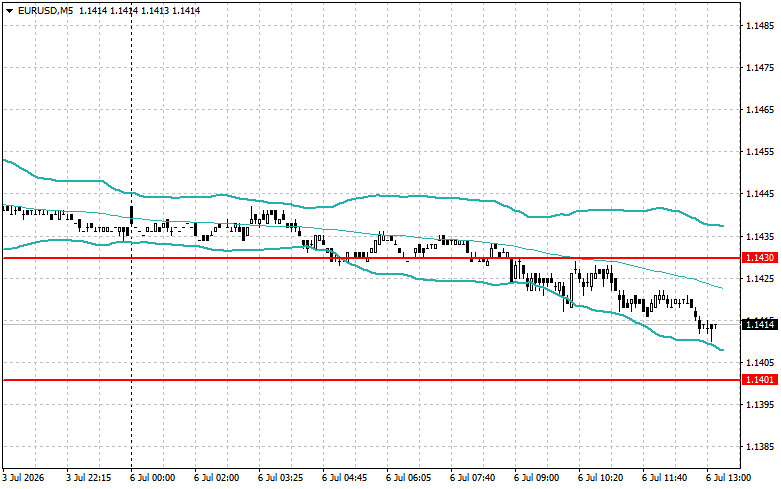Screen dimensions: 781x489
Task: Select the red 1.1430 price tag
Action: click(x=760, y=258)
